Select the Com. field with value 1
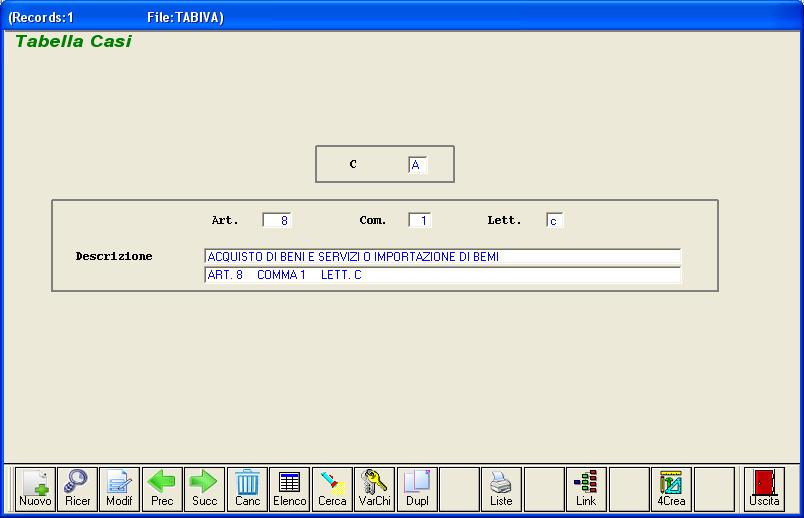Viewport: 804px width, 518px height. pos(419,221)
